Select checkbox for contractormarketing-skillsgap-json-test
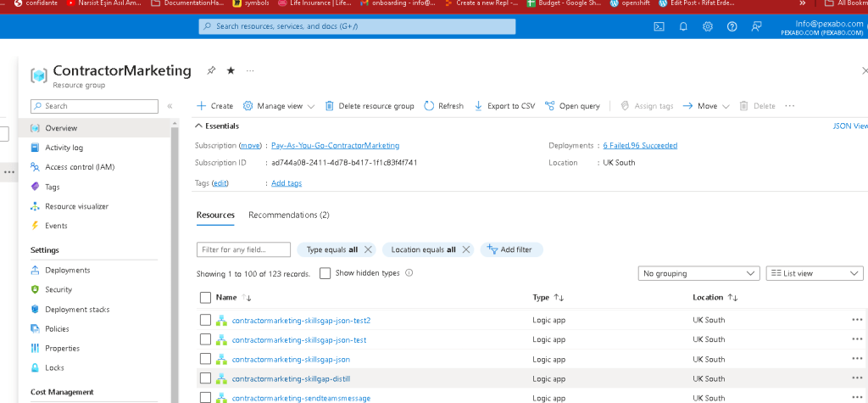The image size is (868, 403). click(x=205, y=339)
